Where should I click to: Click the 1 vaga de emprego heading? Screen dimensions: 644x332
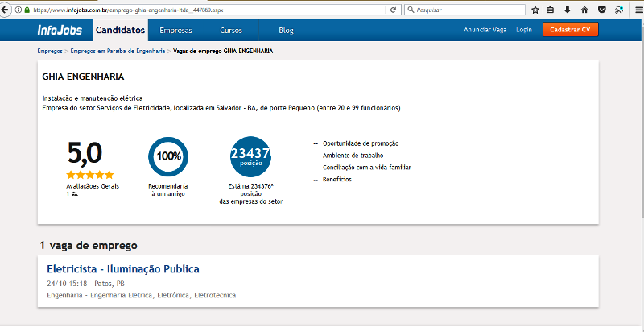point(89,246)
